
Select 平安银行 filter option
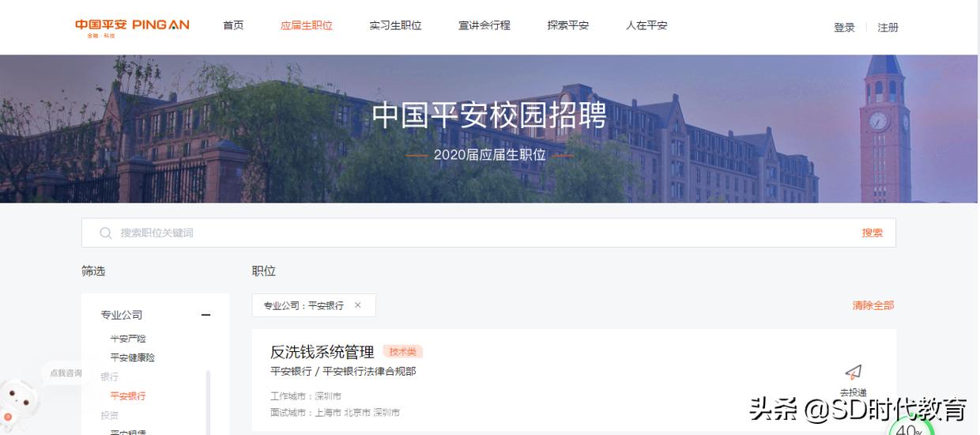[x=128, y=396]
